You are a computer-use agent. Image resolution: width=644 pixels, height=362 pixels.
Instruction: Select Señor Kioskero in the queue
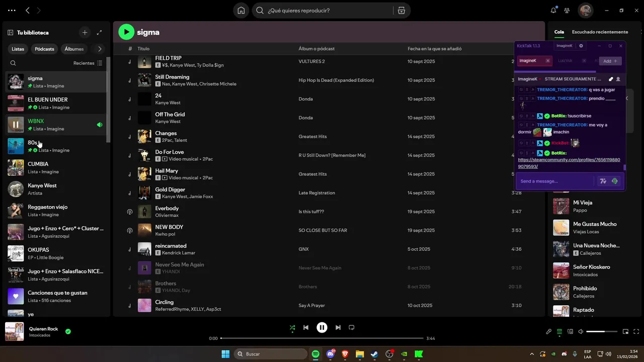tap(592, 267)
